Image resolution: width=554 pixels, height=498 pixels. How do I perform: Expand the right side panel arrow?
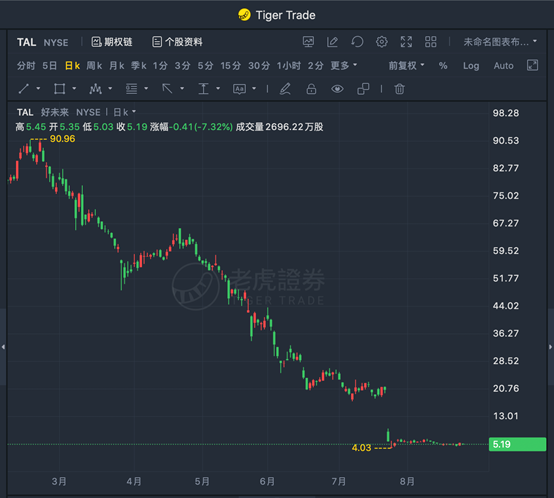pyautogui.click(x=550, y=347)
